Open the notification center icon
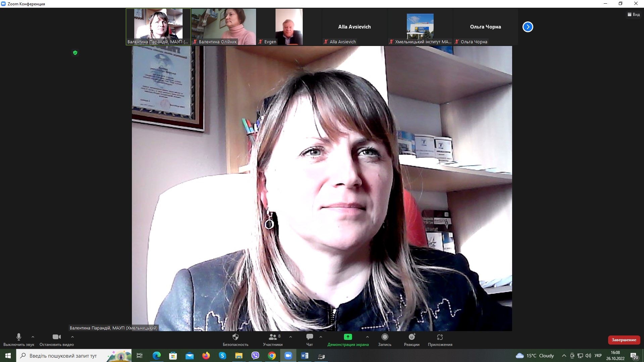Image resolution: width=644 pixels, height=362 pixels. [x=634, y=356]
